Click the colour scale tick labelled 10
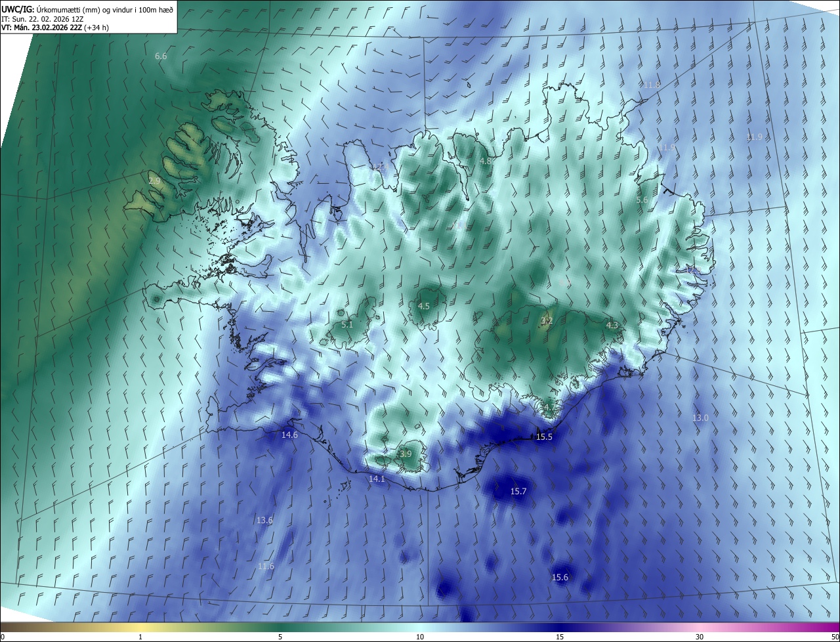 (x=420, y=637)
